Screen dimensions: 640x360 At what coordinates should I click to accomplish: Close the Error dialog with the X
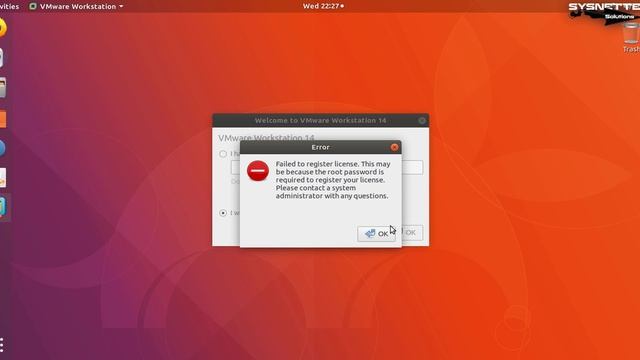coord(394,147)
